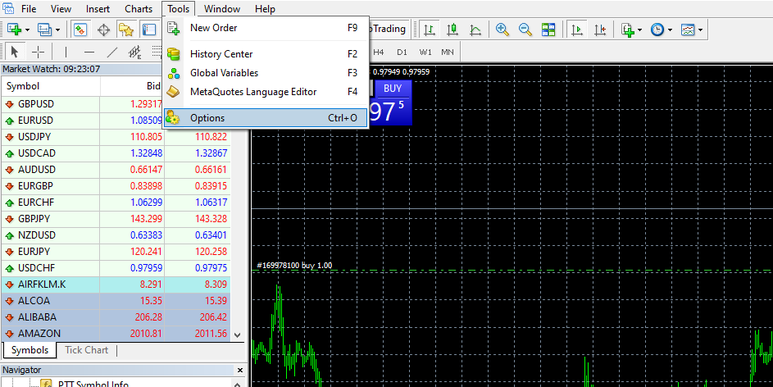This screenshot has width=773, height=387.
Task: Select the D1 timeframe button
Action: click(x=402, y=52)
